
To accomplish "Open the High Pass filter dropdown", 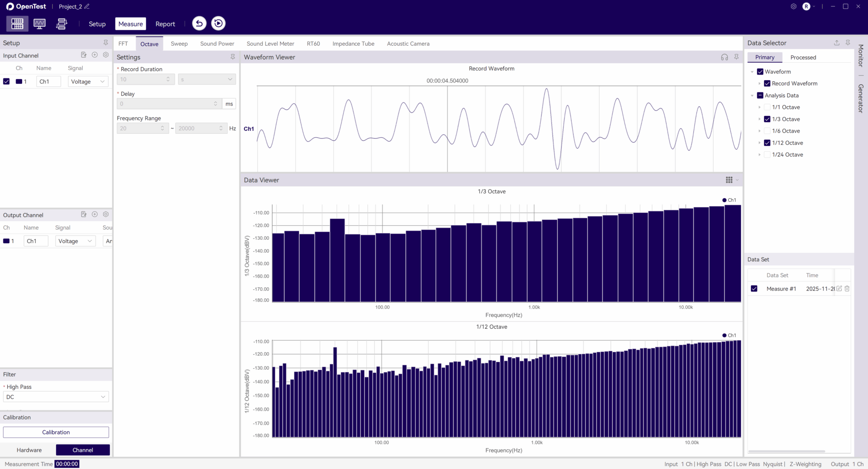I will (56, 397).
